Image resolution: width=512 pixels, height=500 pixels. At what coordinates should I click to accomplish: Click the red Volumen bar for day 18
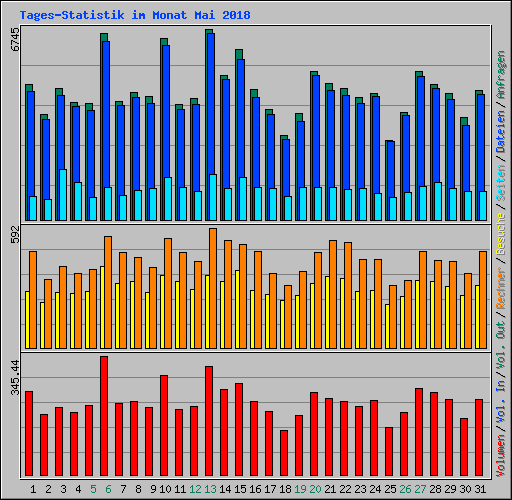click(284, 453)
